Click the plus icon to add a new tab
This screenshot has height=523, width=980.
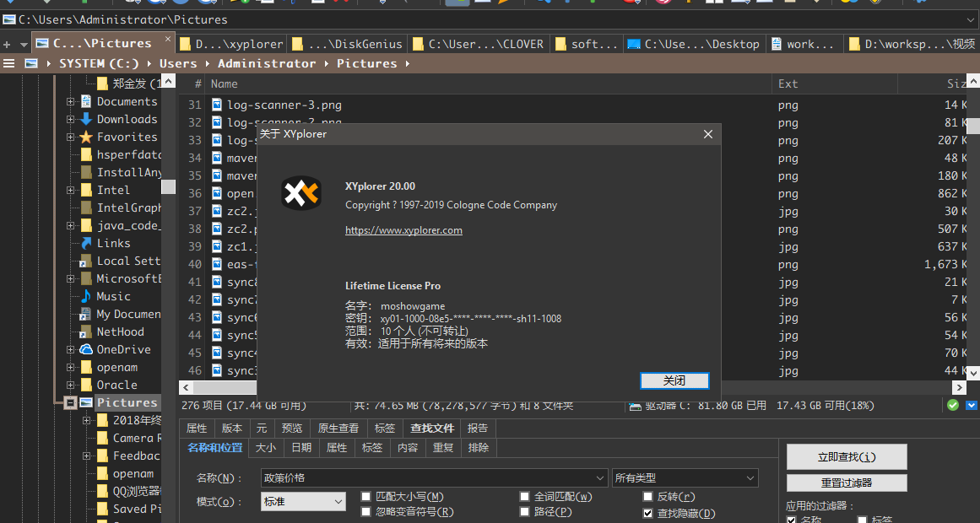tap(7, 45)
